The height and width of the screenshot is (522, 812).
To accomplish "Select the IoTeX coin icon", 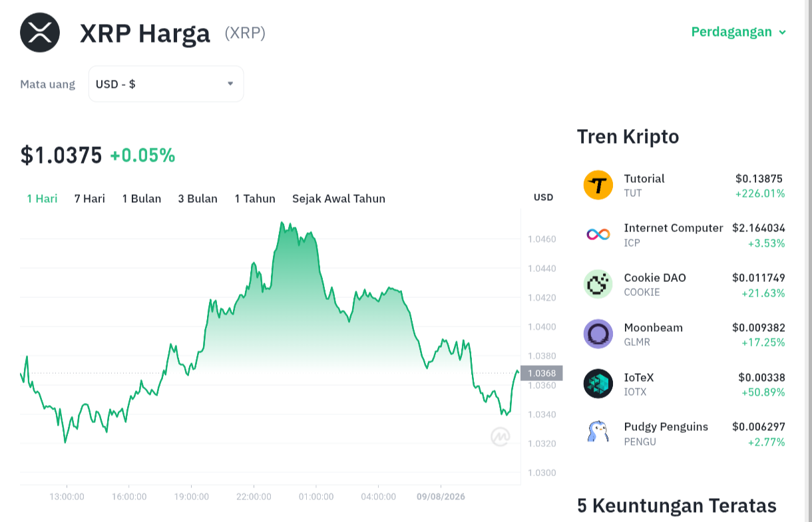I will [598, 384].
